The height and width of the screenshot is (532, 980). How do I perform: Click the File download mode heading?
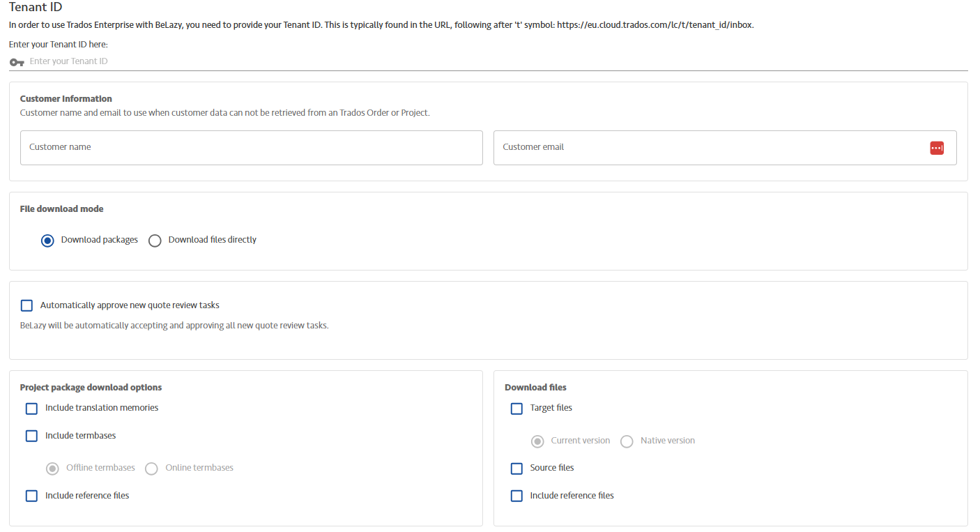click(62, 209)
